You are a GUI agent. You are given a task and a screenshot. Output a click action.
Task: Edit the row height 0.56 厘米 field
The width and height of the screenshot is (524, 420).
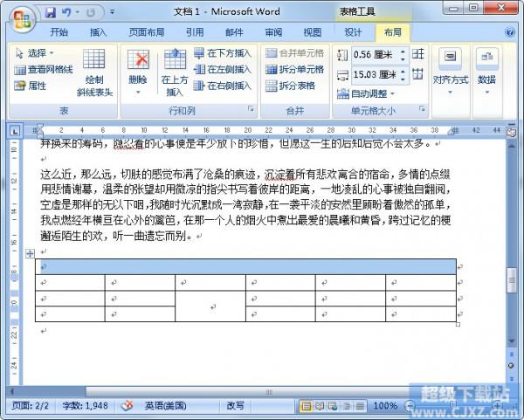(x=376, y=54)
